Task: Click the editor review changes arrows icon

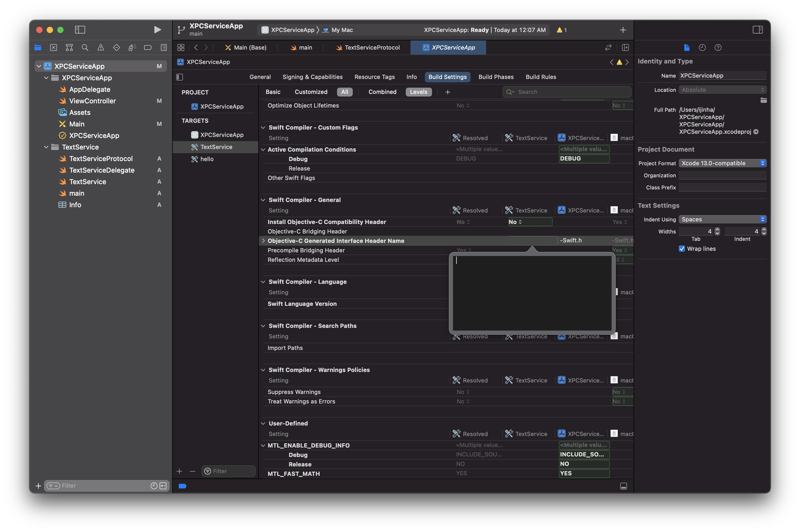Action: [x=608, y=47]
